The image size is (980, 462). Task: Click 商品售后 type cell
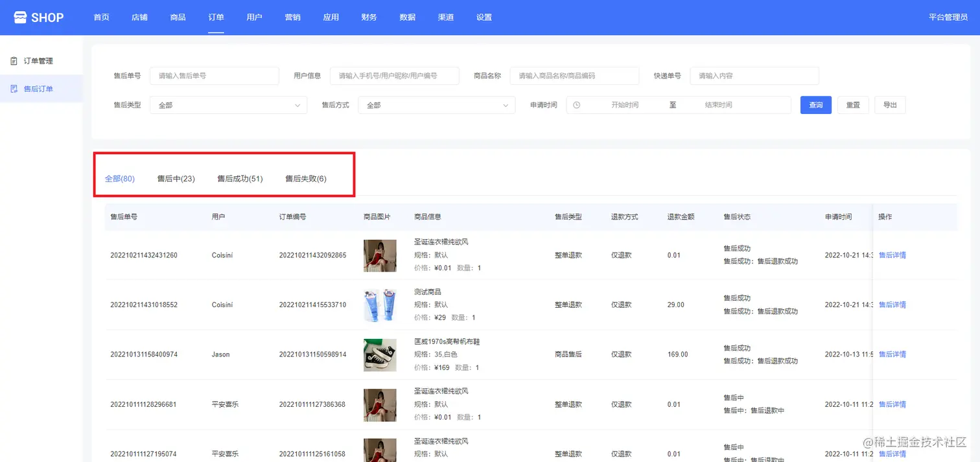[x=568, y=354]
